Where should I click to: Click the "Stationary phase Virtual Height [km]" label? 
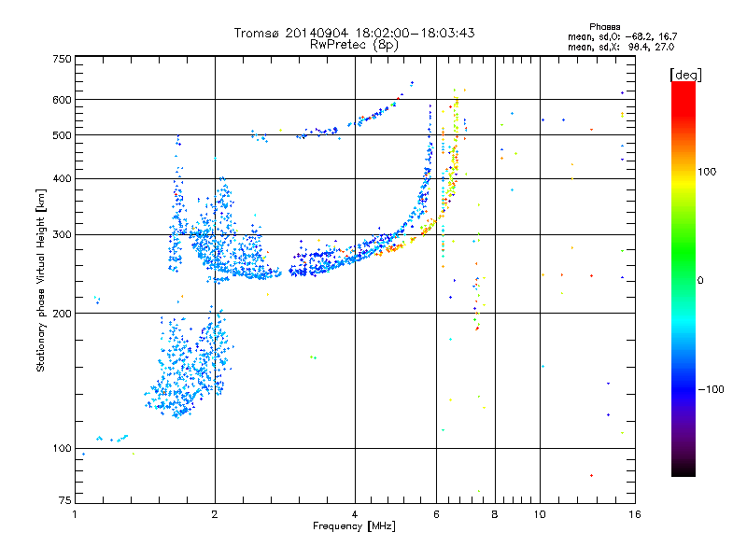click(x=41, y=280)
